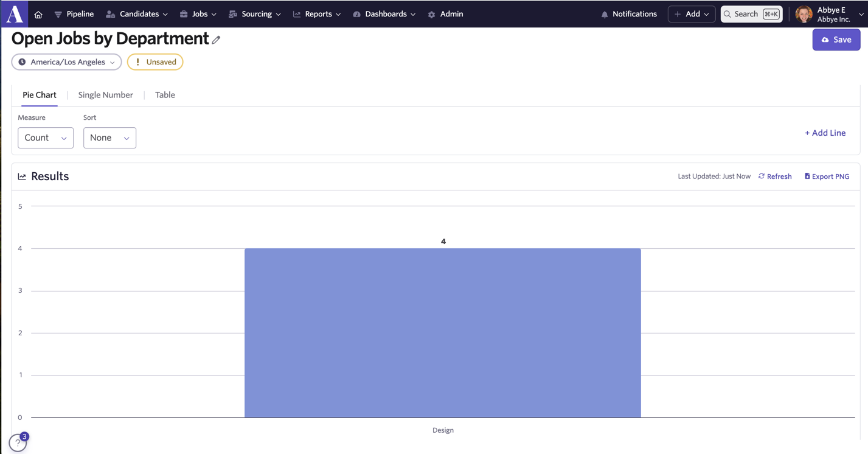Open Notifications panel
This screenshot has width=868, height=454.
tap(629, 14)
